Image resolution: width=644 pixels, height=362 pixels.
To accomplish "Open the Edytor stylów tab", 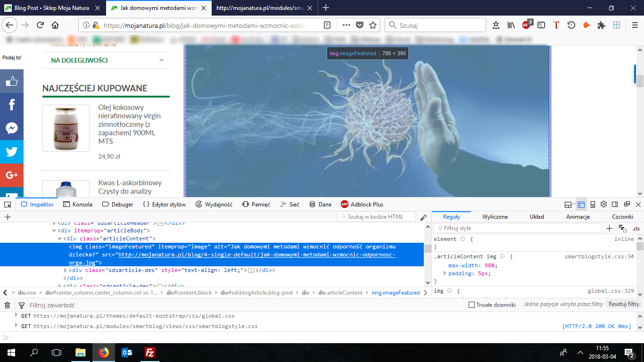I will [x=164, y=205].
